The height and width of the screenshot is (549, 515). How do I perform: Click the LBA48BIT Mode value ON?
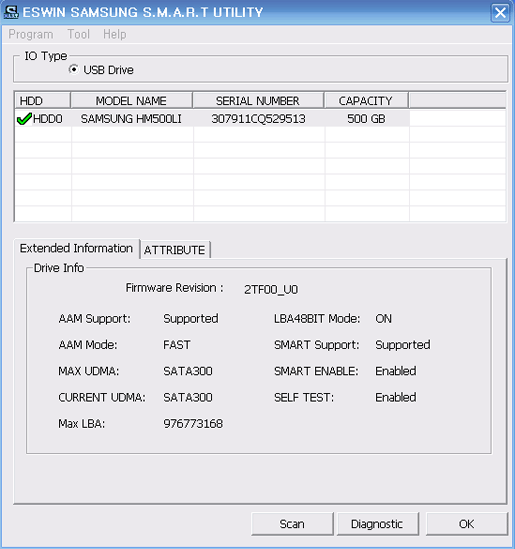click(384, 319)
